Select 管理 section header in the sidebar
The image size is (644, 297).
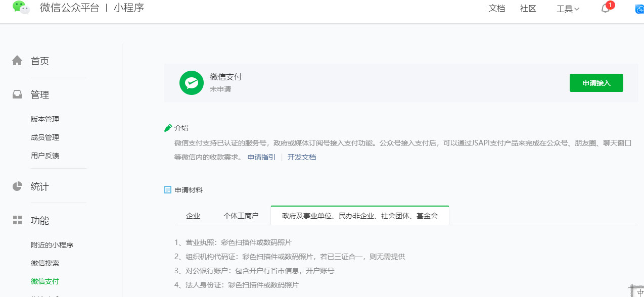pyautogui.click(x=40, y=95)
